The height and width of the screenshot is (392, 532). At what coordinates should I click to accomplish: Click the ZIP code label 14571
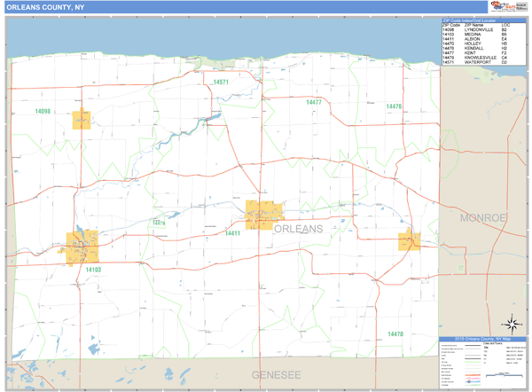221,82
